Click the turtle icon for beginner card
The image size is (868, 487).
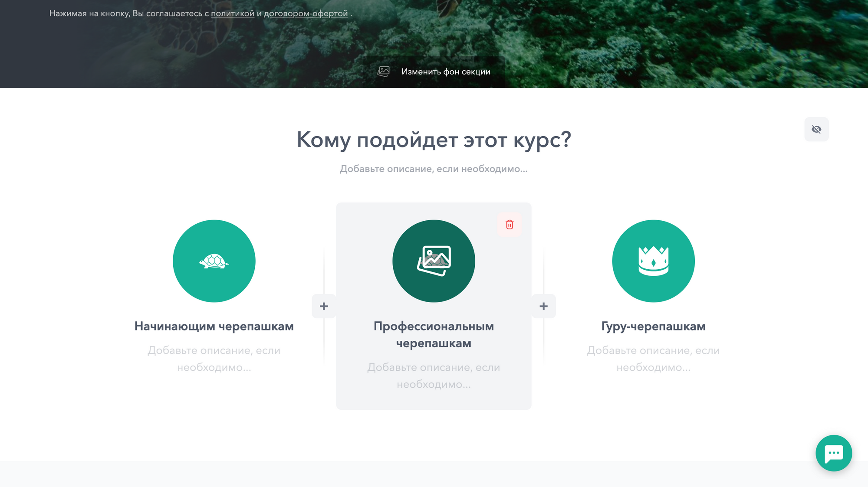214,261
